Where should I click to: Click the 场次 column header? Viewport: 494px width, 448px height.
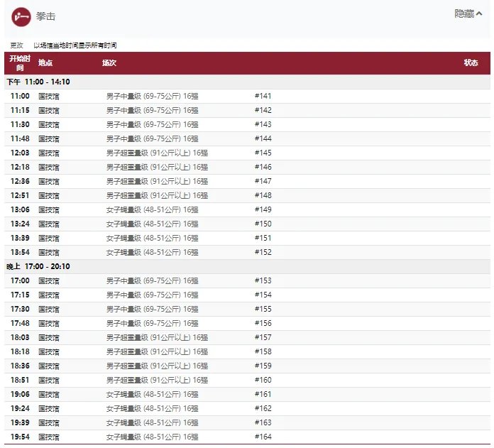click(109, 62)
